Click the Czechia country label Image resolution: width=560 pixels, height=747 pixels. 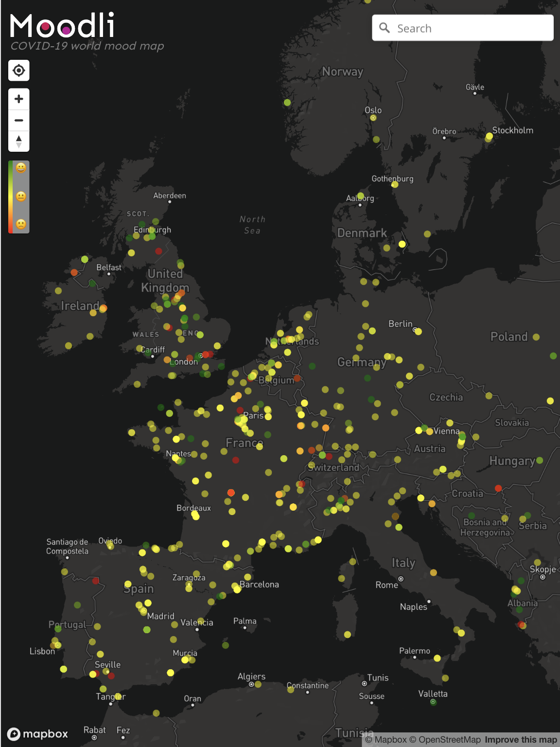click(x=446, y=397)
